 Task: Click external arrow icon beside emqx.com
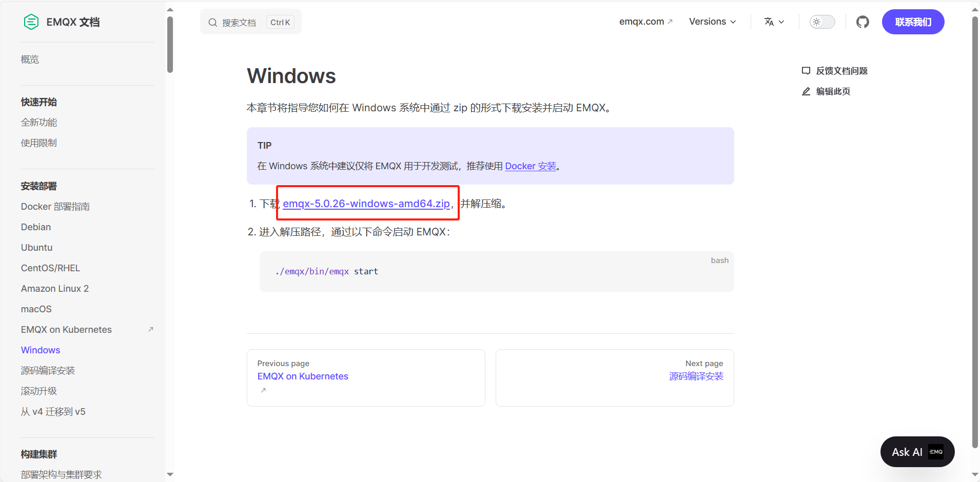pos(670,22)
